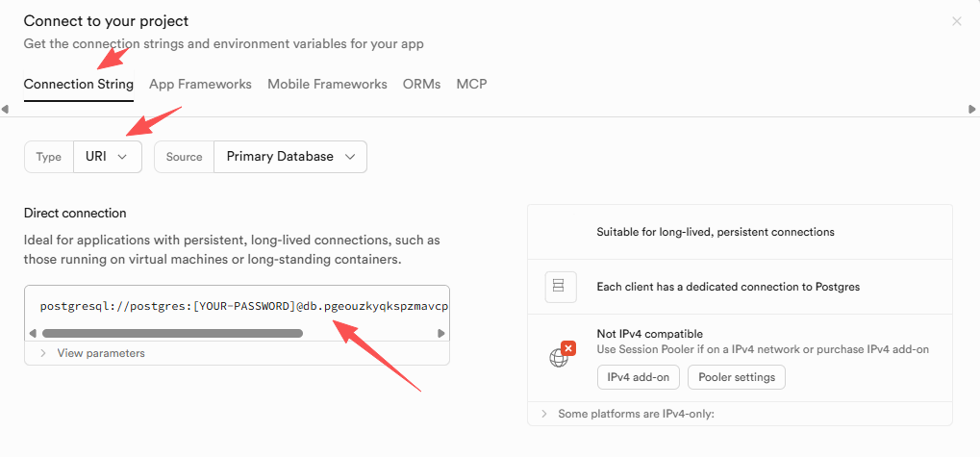
Task: Click the postgresql connection string text
Action: pyautogui.click(x=243, y=307)
